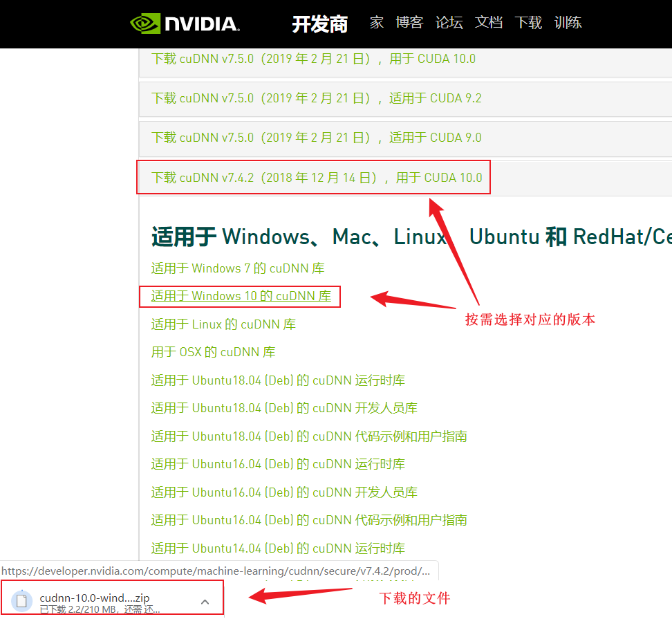Download cuDNN library for Windows 7

[x=238, y=268]
